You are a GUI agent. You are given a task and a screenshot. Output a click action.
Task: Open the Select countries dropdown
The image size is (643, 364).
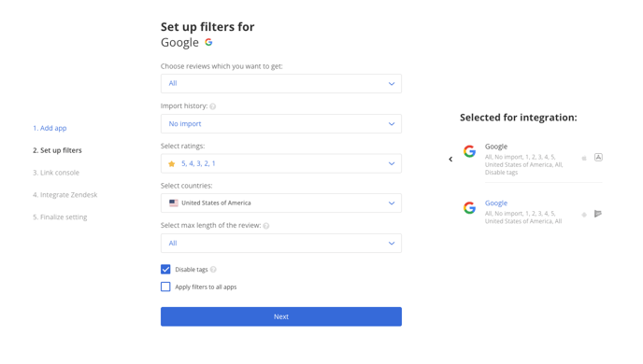point(281,203)
